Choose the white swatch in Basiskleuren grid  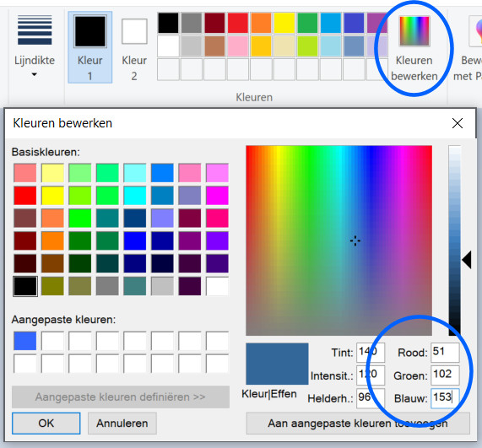[217, 286]
